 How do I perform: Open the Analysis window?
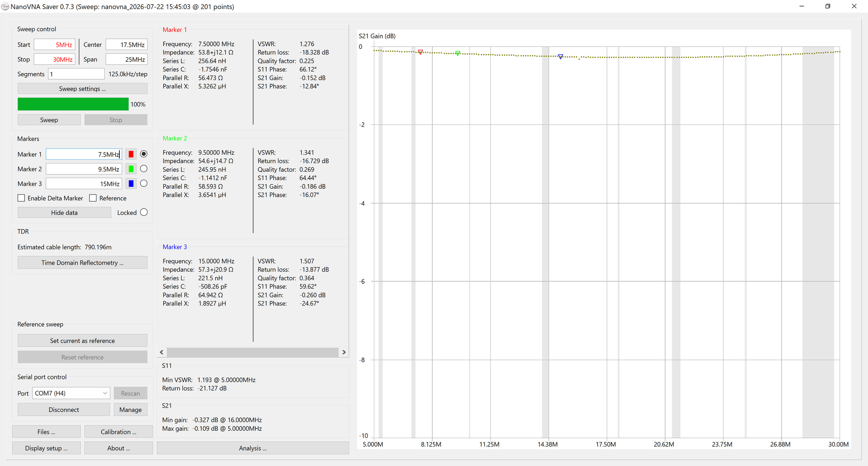(253, 448)
